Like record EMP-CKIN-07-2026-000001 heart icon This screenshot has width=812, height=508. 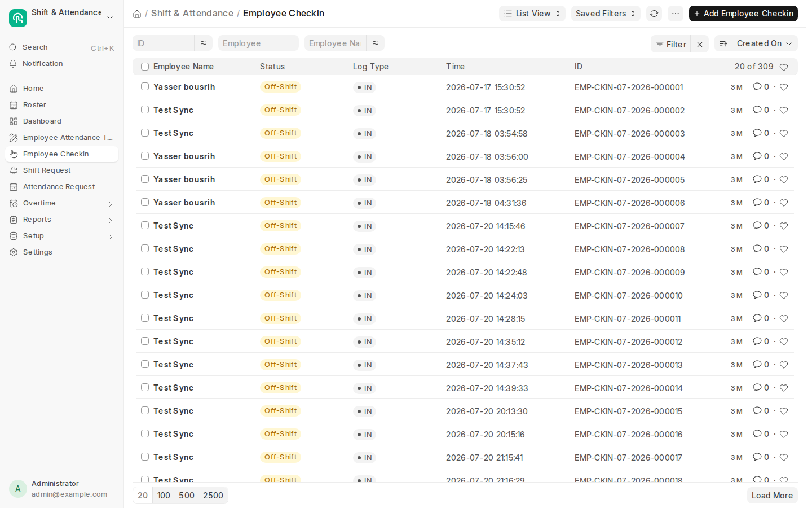coord(784,87)
